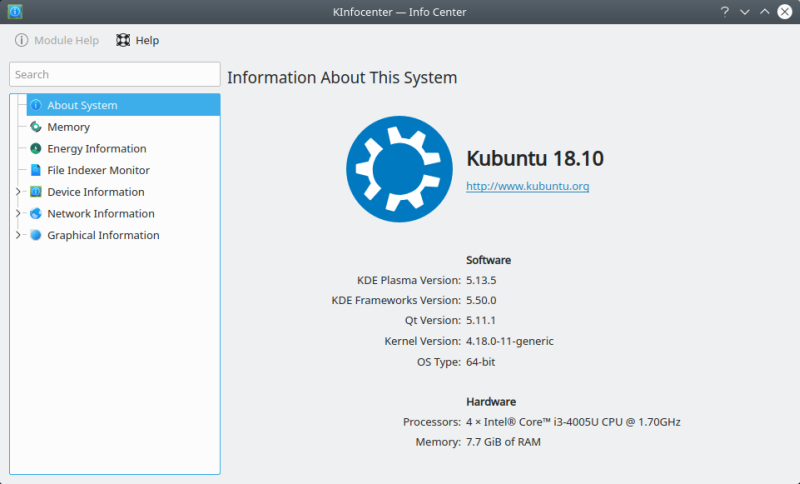
Task: Click the KDE Plasma Version value 5.13.5
Action: (x=481, y=281)
